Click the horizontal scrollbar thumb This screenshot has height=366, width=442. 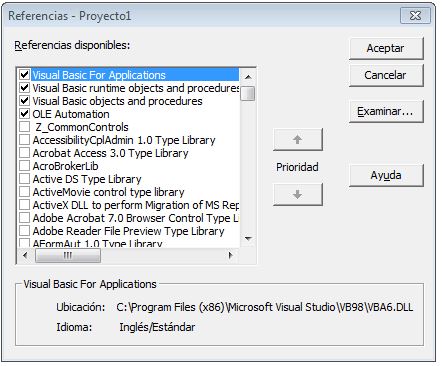tap(68, 256)
